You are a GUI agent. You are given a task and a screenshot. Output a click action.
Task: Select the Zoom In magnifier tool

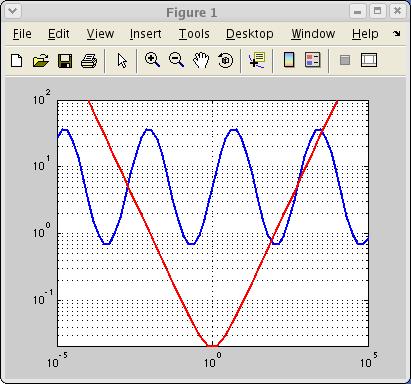152,60
